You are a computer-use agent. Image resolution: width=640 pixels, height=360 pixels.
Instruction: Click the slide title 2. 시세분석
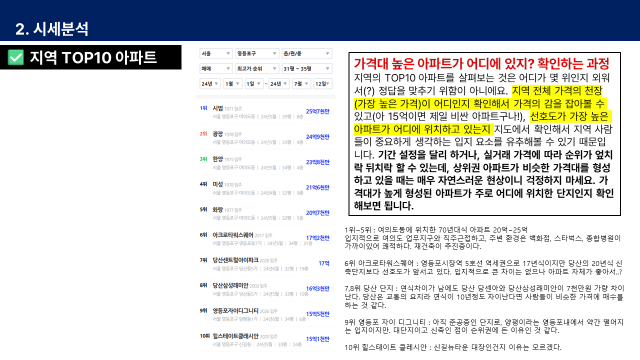coord(52,29)
